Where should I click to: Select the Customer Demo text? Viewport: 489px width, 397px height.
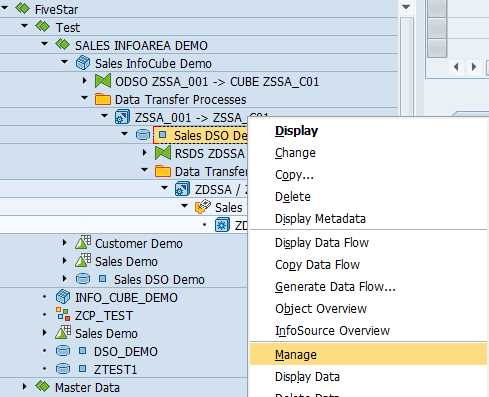[139, 244]
